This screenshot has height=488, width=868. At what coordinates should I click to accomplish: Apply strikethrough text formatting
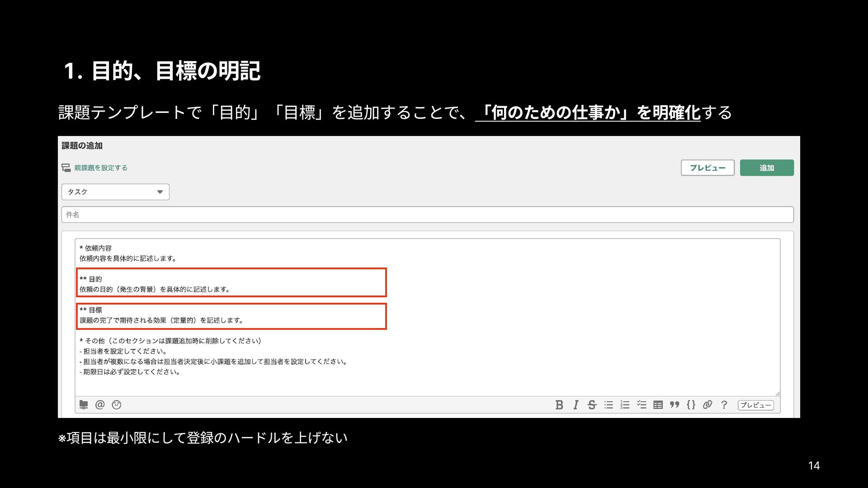[592, 405]
